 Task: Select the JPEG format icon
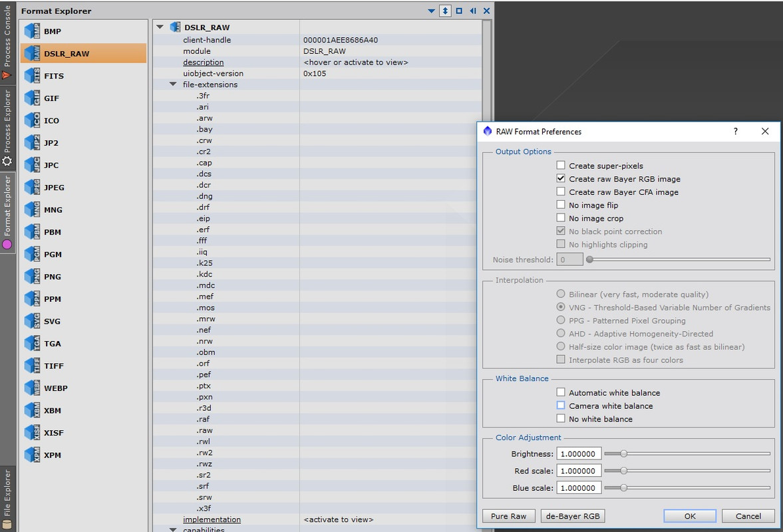coord(33,187)
